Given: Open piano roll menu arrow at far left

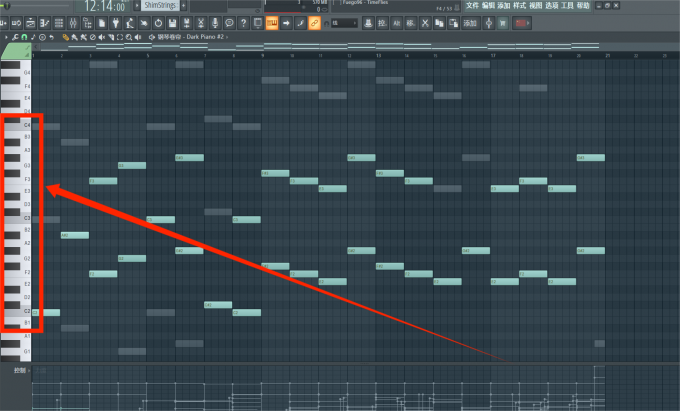Looking at the screenshot, I should click(6, 37).
